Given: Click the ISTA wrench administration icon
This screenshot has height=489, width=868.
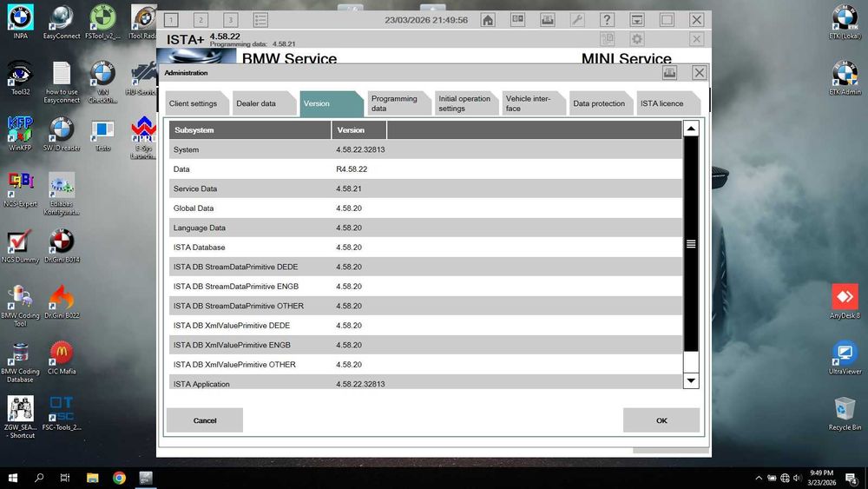Looking at the screenshot, I should [x=577, y=20].
